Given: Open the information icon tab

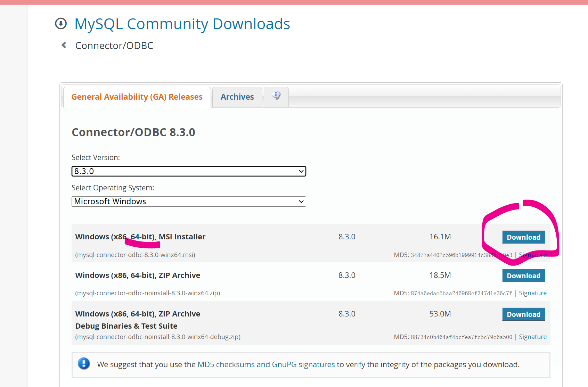Looking at the screenshot, I should [276, 96].
